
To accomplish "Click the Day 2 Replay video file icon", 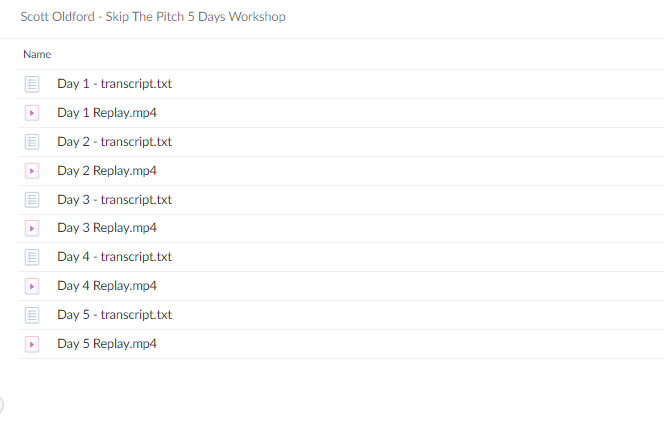I will coord(32,171).
